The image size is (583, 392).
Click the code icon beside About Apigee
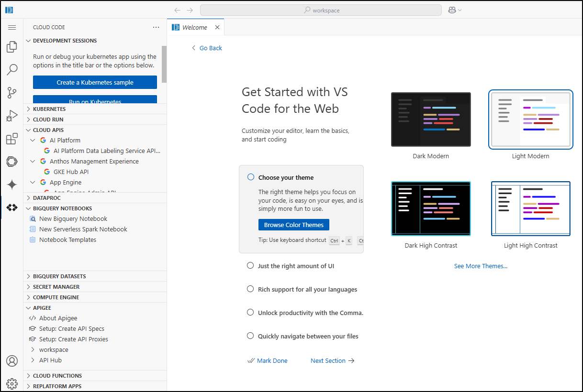(x=33, y=318)
